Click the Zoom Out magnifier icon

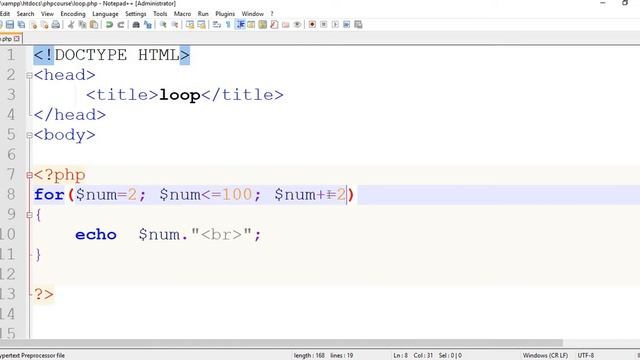click(x=175, y=25)
